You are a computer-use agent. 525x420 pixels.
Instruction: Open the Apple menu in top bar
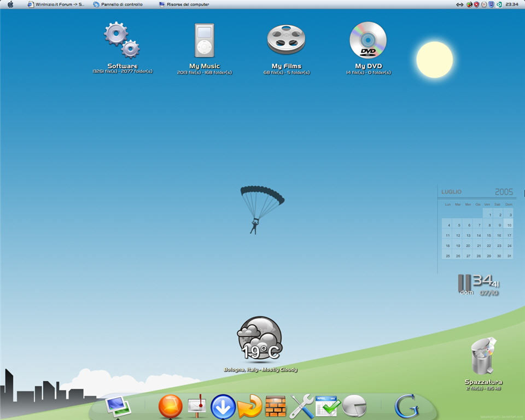[10, 4]
